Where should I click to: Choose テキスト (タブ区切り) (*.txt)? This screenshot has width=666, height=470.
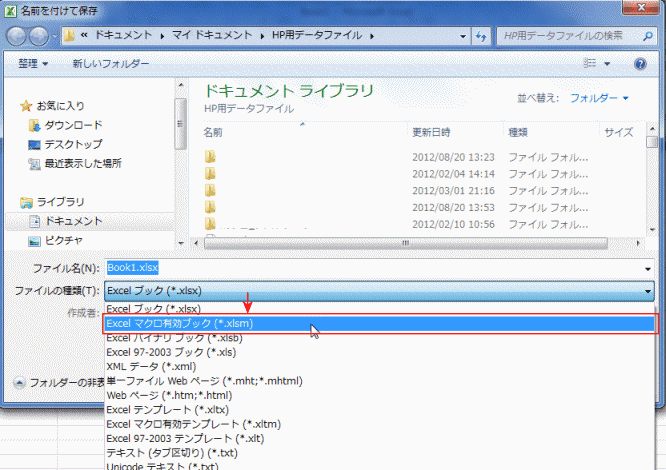(379, 453)
